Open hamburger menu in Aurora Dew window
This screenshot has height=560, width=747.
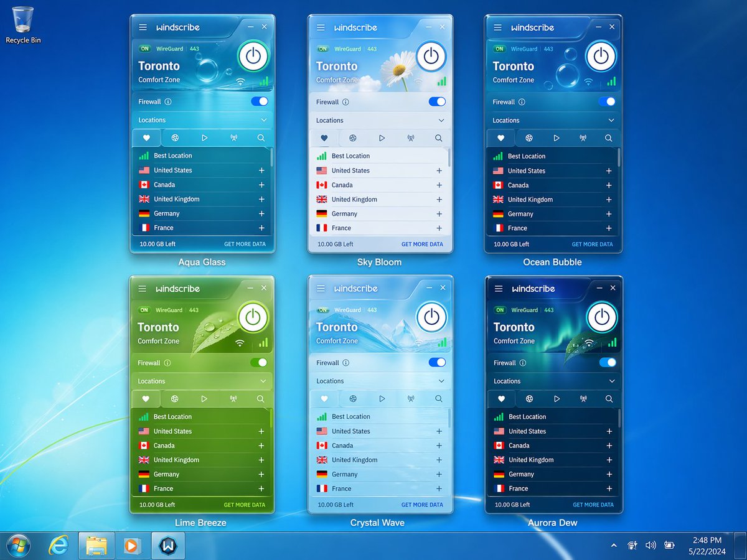coord(498,289)
